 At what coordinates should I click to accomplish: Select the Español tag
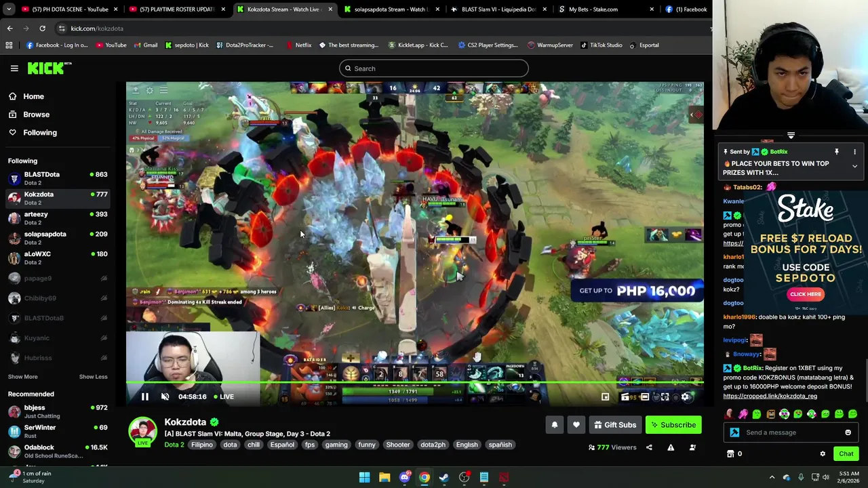(282, 445)
